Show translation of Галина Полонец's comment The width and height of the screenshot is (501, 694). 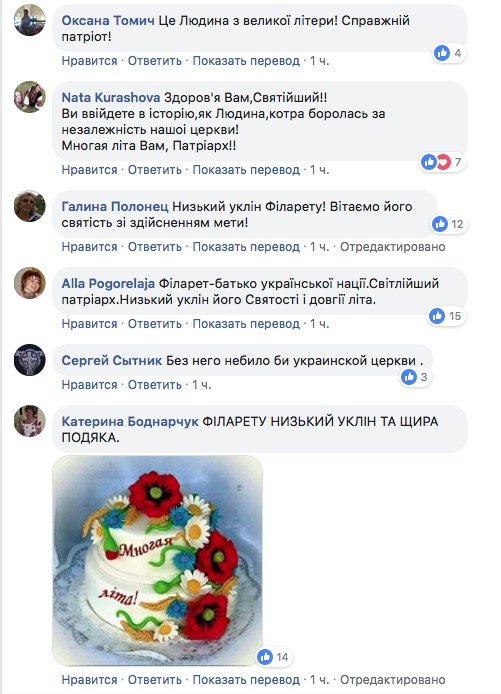pos(246,247)
